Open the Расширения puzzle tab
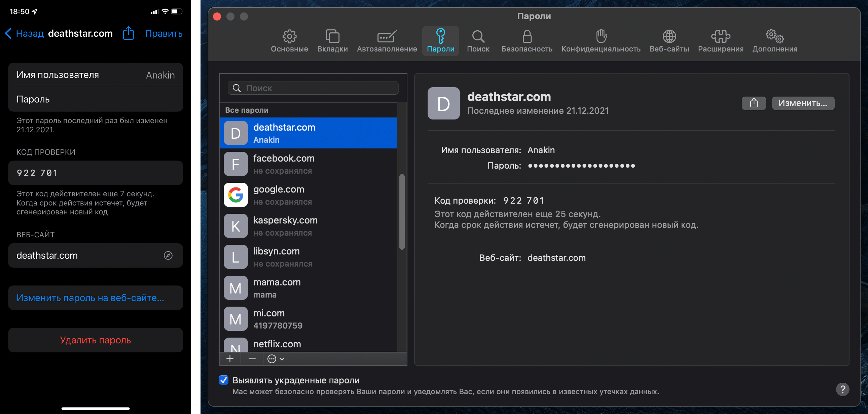This screenshot has width=868, height=414. [x=720, y=41]
